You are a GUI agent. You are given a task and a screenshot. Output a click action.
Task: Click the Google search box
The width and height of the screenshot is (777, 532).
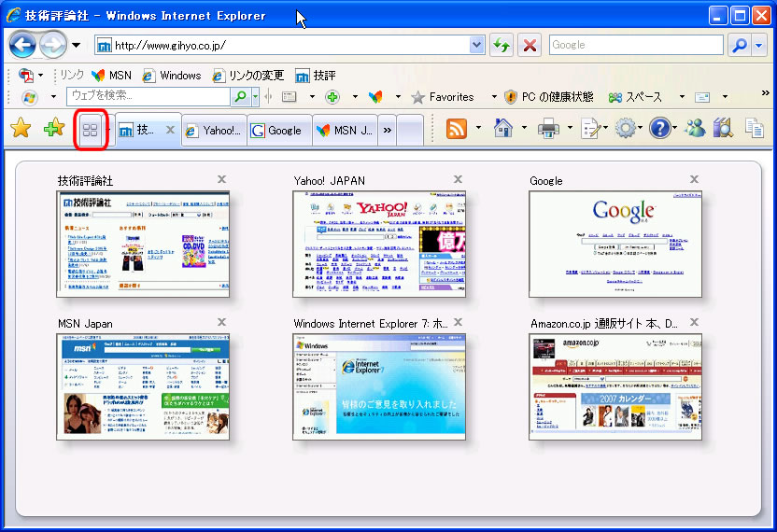pos(636,45)
